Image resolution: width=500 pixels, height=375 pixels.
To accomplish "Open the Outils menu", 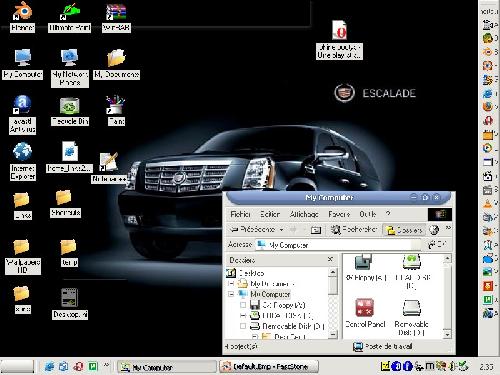I will (368, 214).
